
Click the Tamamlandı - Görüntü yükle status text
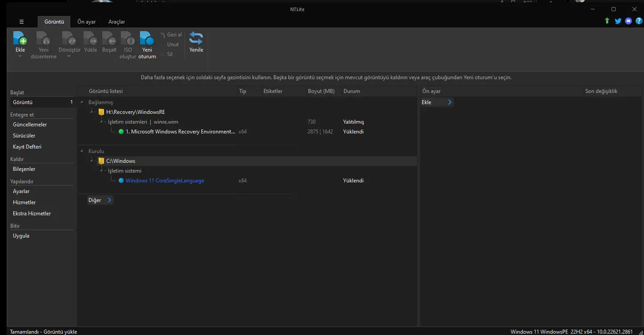click(x=44, y=332)
